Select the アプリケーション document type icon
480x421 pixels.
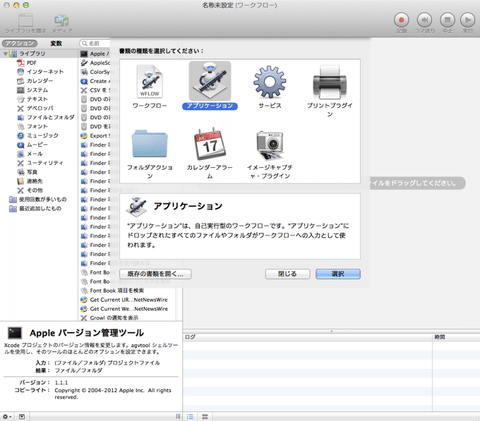210,81
